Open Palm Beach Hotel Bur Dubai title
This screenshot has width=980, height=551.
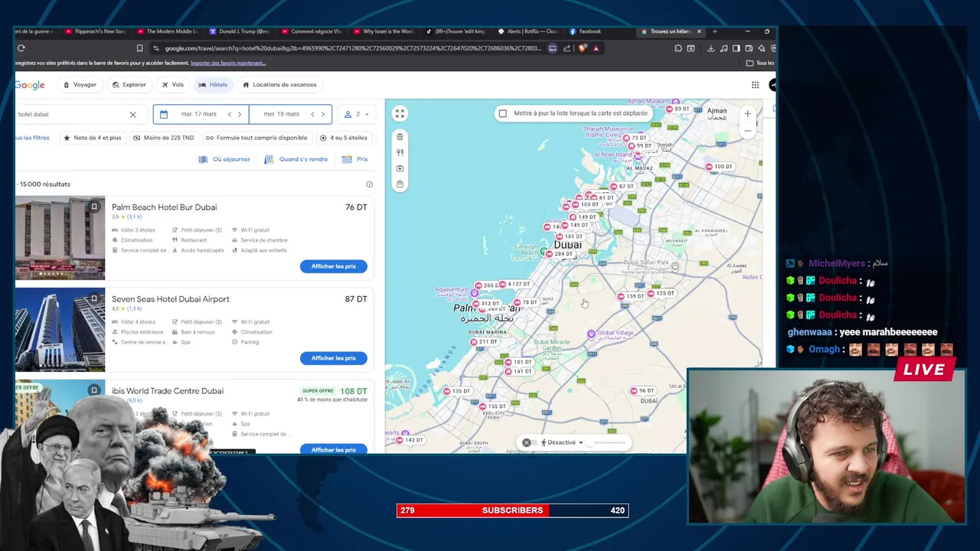click(x=164, y=207)
